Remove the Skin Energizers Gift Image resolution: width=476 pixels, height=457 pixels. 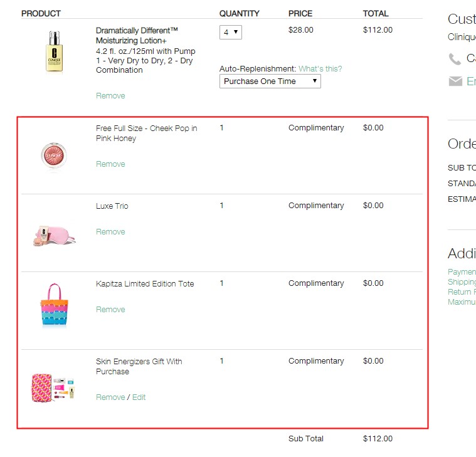coord(110,397)
